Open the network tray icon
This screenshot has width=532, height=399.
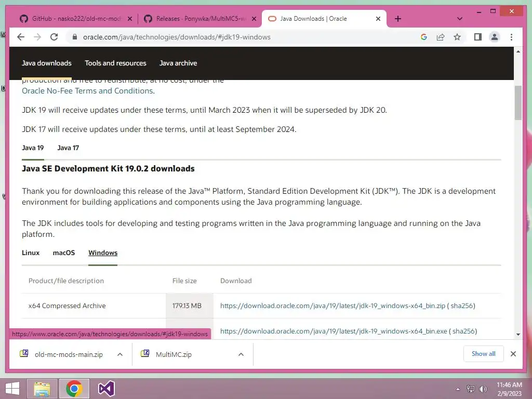coord(471,389)
